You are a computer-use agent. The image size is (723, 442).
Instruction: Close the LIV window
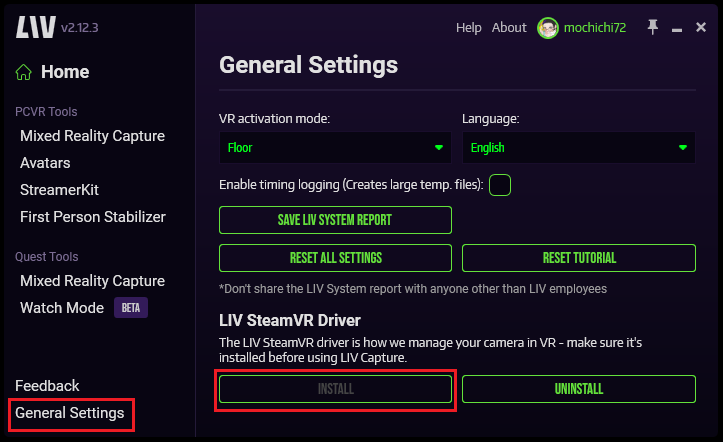pos(701,27)
